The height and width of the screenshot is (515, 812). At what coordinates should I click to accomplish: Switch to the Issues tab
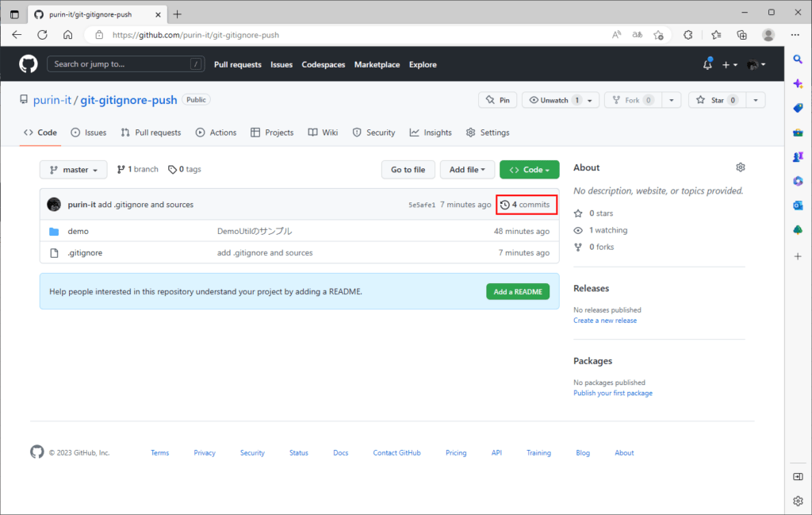88,133
